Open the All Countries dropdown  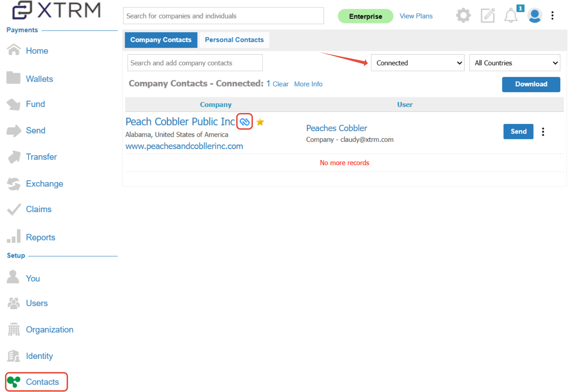click(x=515, y=63)
